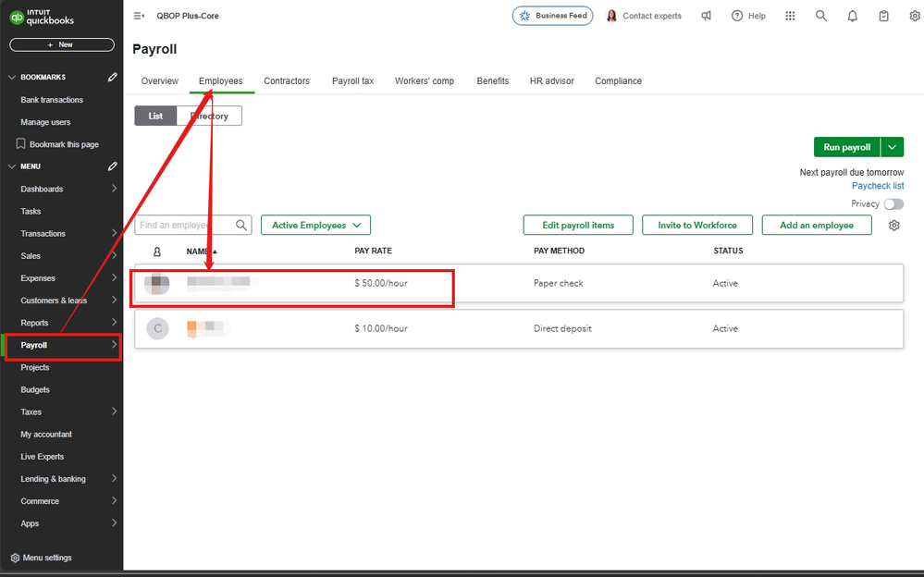
Task: Switch to the Directory view
Action: tap(209, 117)
